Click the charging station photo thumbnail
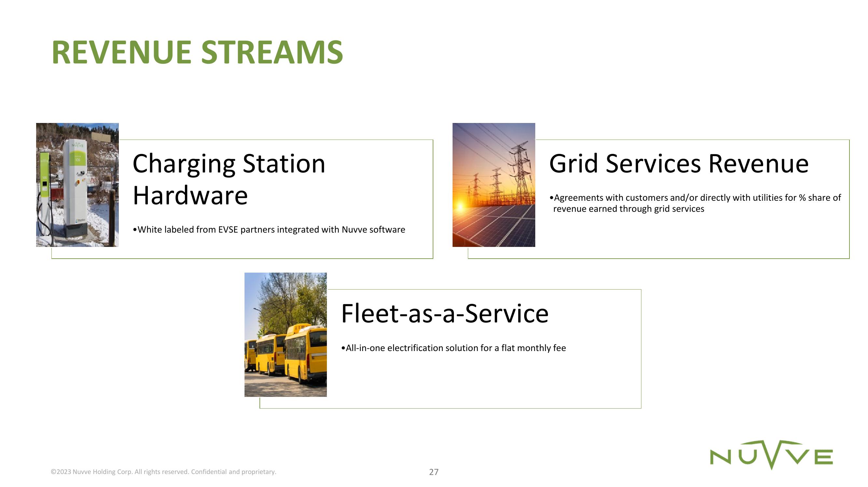 [x=77, y=185]
